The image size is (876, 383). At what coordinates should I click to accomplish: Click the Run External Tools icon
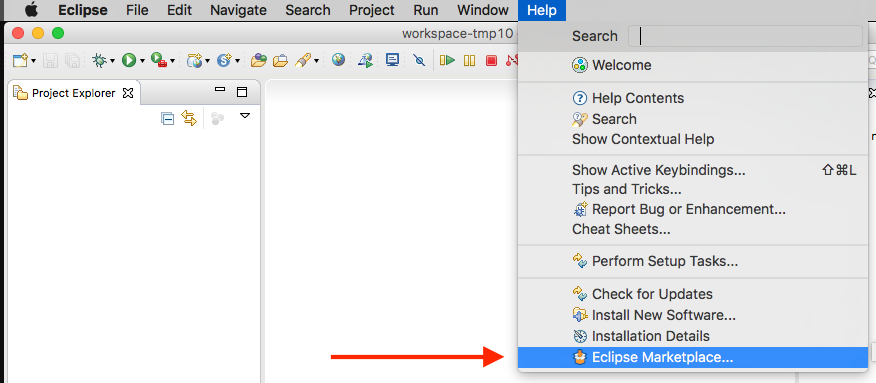(159, 60)
